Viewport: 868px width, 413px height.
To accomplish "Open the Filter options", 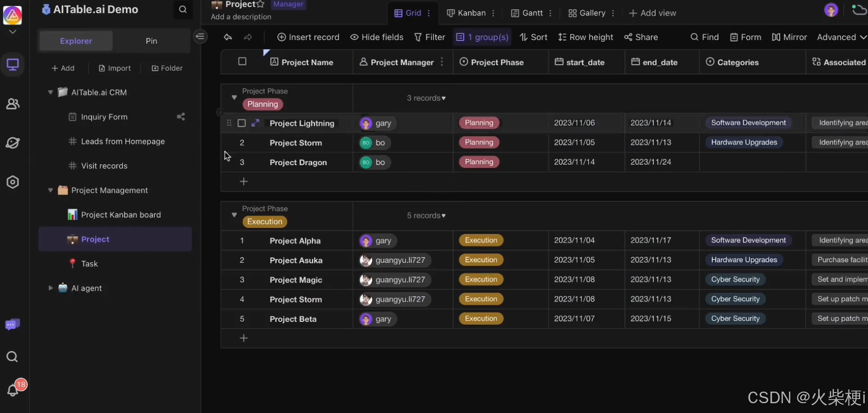I will [429, 37].
